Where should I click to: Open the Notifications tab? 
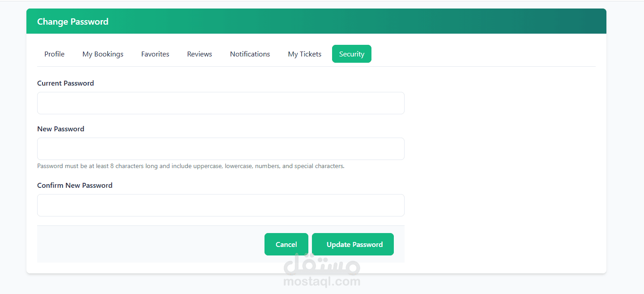click(x=250, y=54)
